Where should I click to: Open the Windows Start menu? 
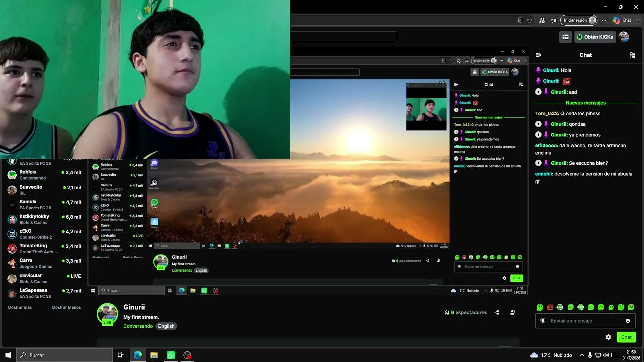pyautogui.click(x=8, y=355)
